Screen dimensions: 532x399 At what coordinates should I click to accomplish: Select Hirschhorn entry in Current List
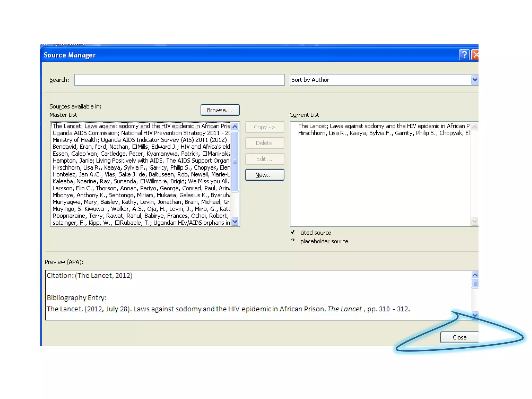pyautogui.click(x=383, y=133)
